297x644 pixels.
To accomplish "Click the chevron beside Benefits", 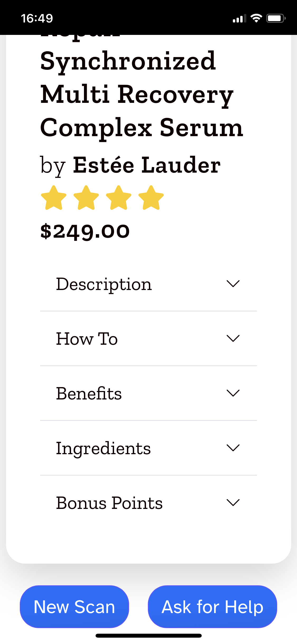I will pos(233,393).
